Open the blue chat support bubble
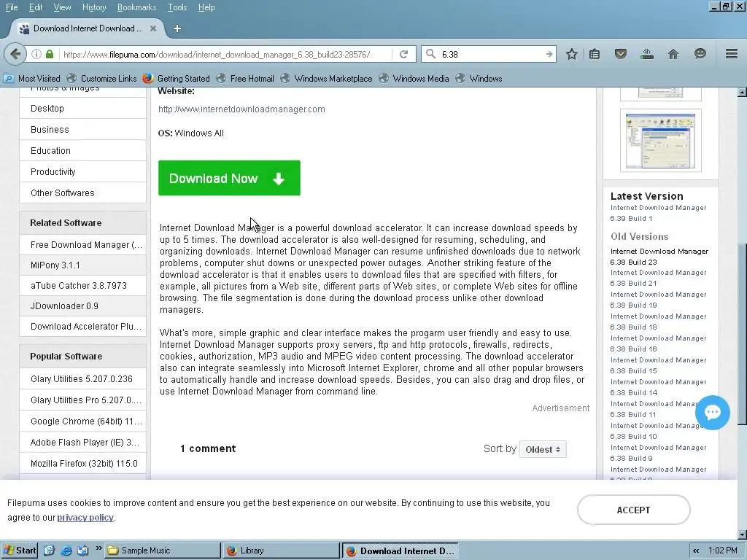Screen dimensions: 747x560 pyautogui.click(x=712, y=413)
